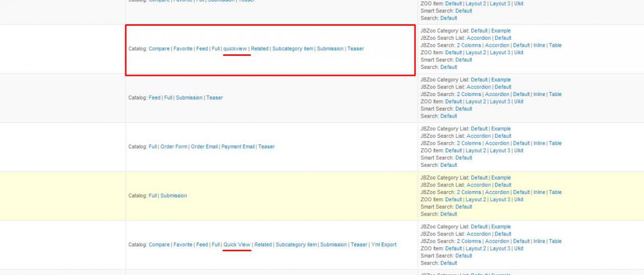Open 'Teaser' link inside the red-outlined box
The image size is (644, 275).
355,49
